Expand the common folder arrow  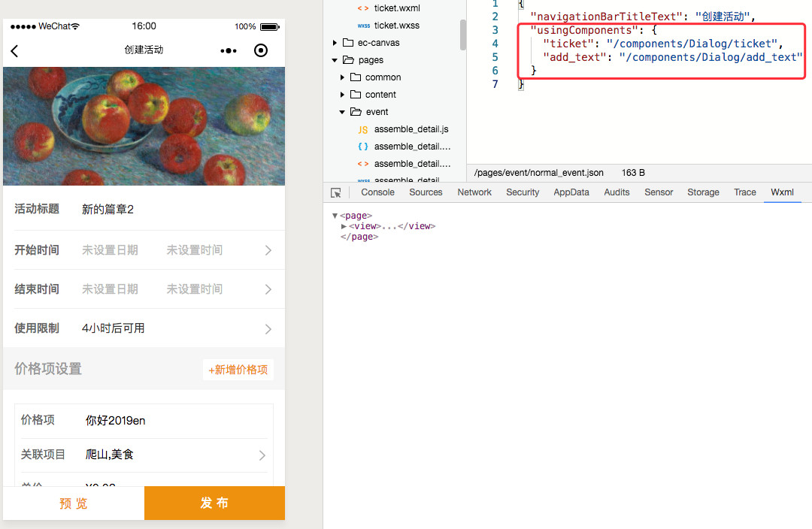(x=342, y=77)
